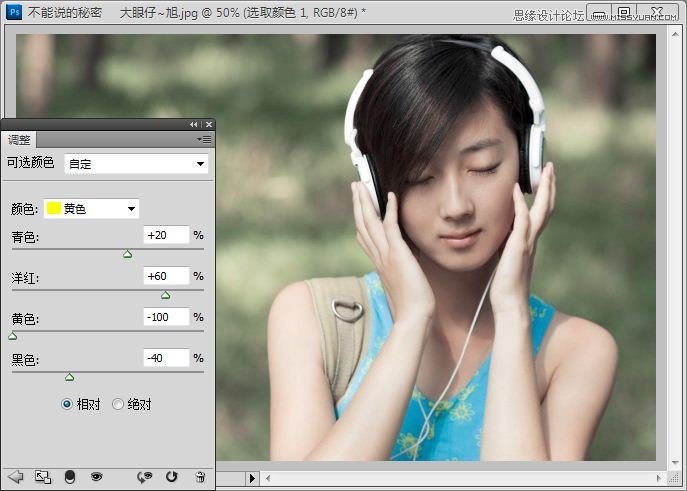Switch to the 调整 tab
The image size is (687, 491).
(19, 140)
